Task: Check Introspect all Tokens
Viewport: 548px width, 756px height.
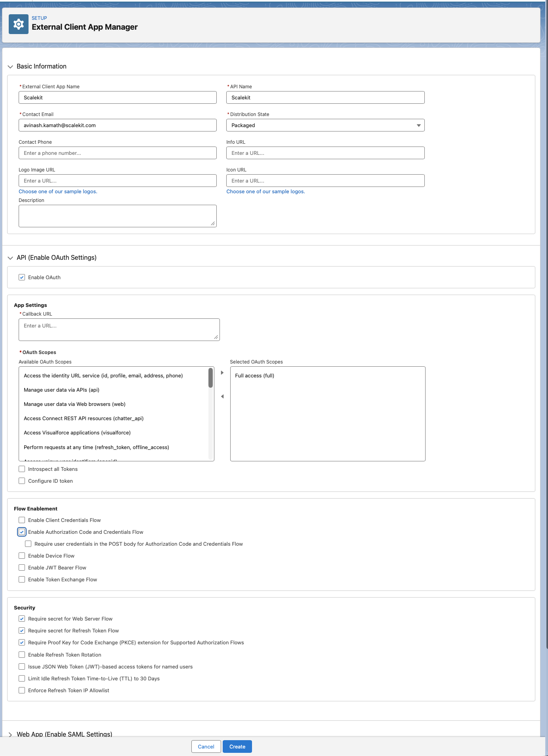Action: point(22,469)
